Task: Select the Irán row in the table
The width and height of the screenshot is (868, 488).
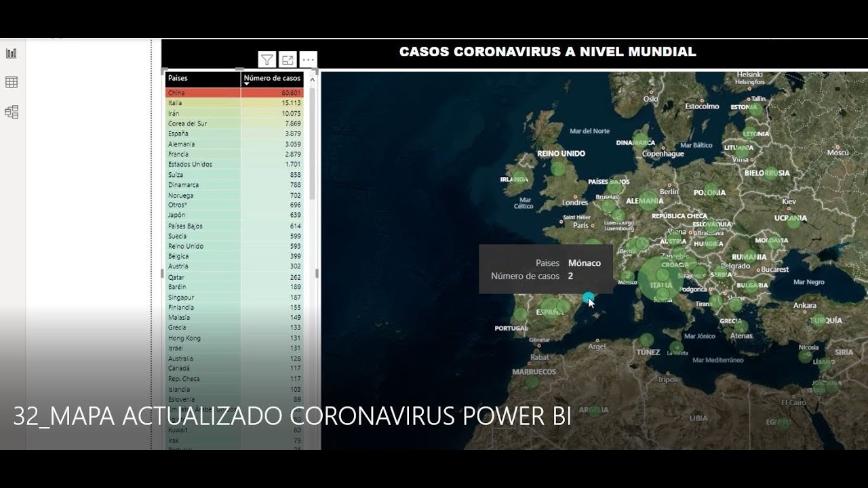Action: click(x=235, y=113)
